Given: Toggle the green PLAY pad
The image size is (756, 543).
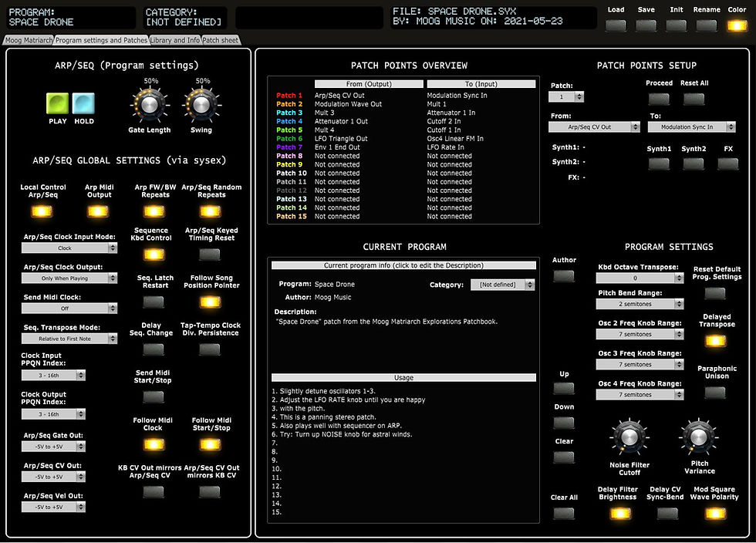Looking at the screenshot, I should click(57, 103).
